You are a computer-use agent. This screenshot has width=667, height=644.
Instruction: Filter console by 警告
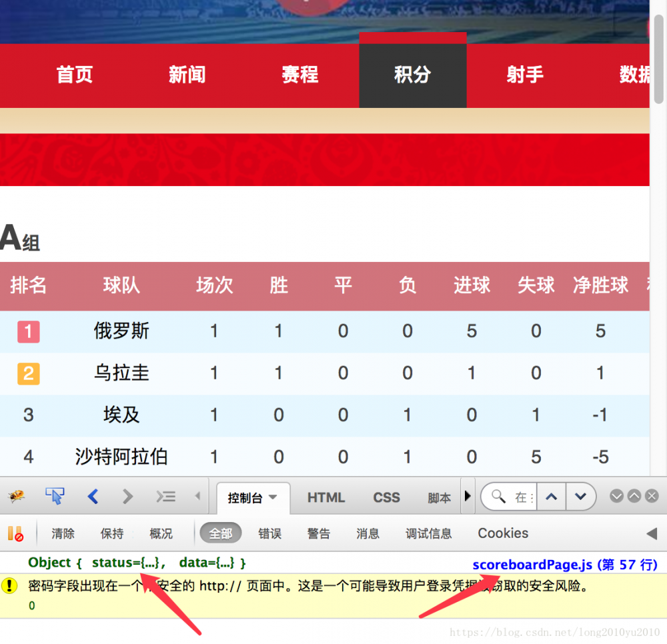point(319,533)
